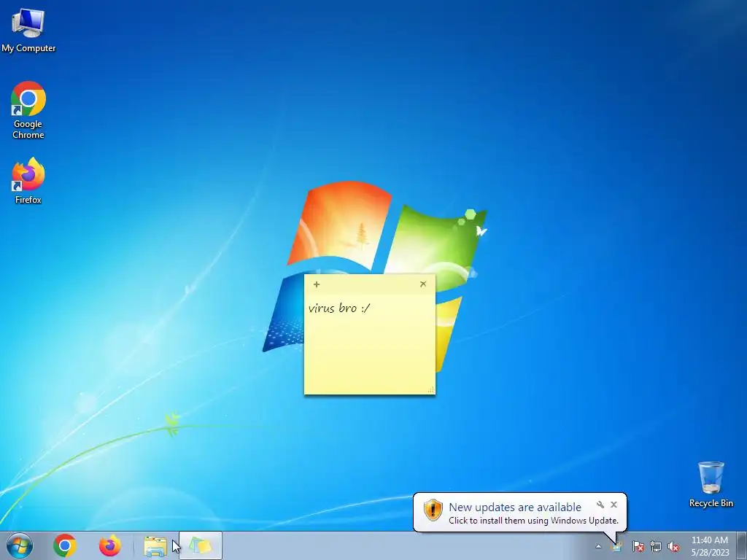Select the Google Chrome desktop shortcut
Image resolution: width=747 pixels, height=560 pixels.
click(28, 110)
